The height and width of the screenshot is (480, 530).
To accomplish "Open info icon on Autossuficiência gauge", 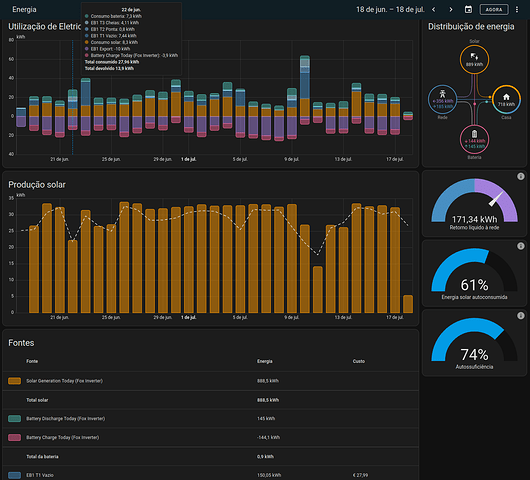I will pyautogui.click(x=521, y=316).
